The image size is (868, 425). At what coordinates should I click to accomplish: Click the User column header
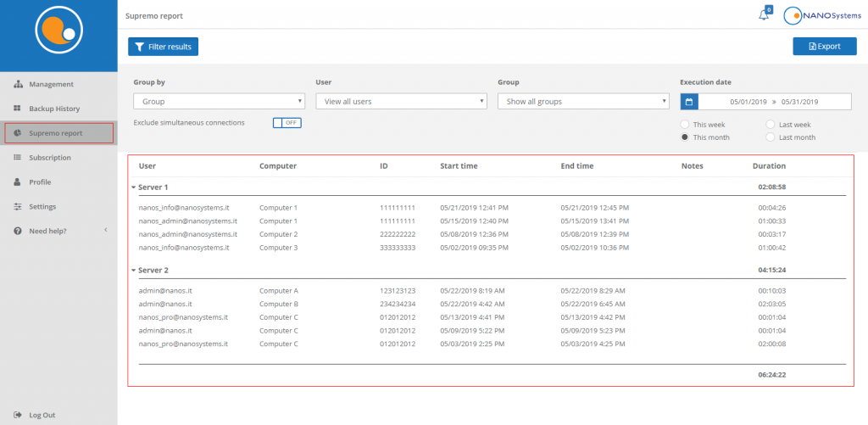point(147,165)
